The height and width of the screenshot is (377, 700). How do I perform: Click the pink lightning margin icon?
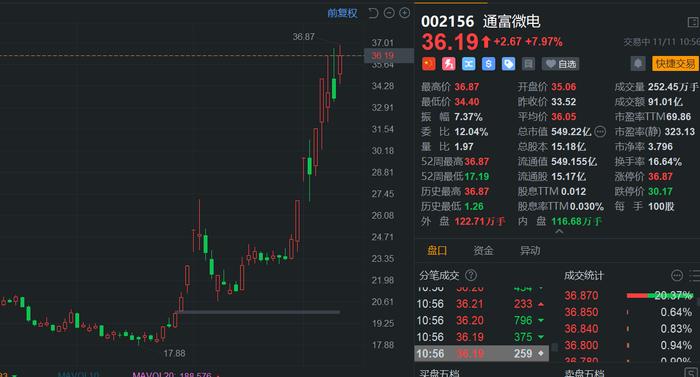449,64
